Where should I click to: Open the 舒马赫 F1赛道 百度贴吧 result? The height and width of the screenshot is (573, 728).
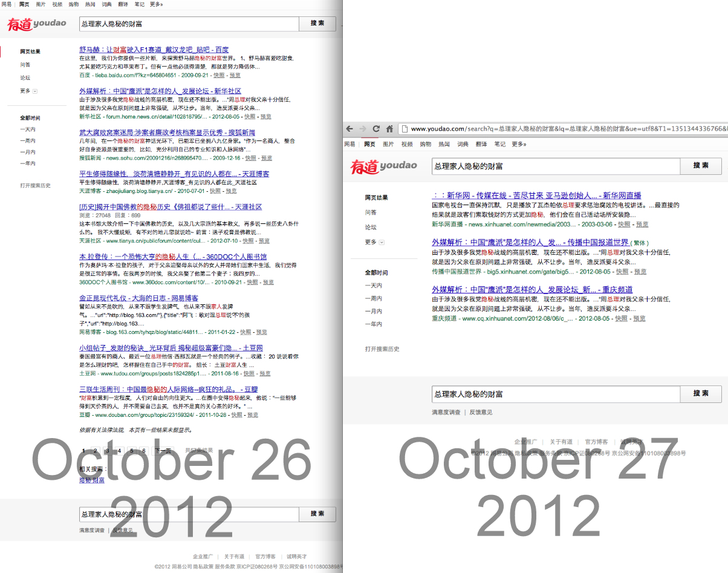[154, 50]
